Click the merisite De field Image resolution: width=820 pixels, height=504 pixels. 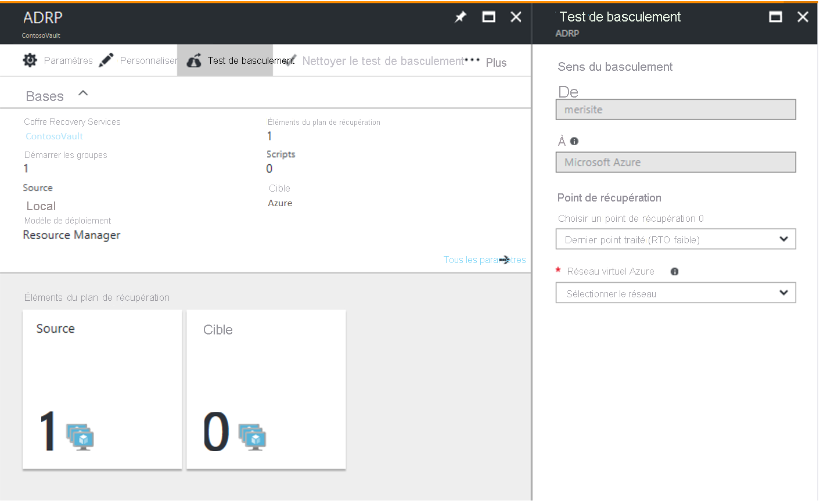676,110
